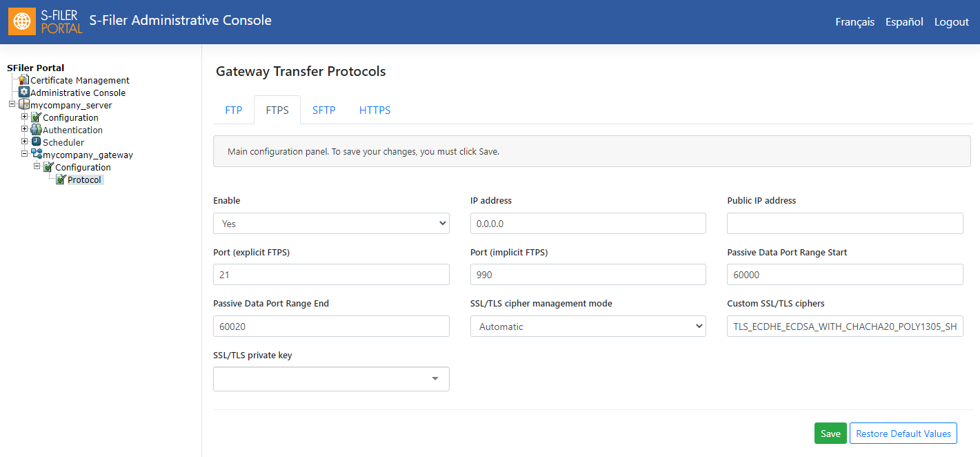Click the S-Filer Portal globe logo

tap(22, 21)
